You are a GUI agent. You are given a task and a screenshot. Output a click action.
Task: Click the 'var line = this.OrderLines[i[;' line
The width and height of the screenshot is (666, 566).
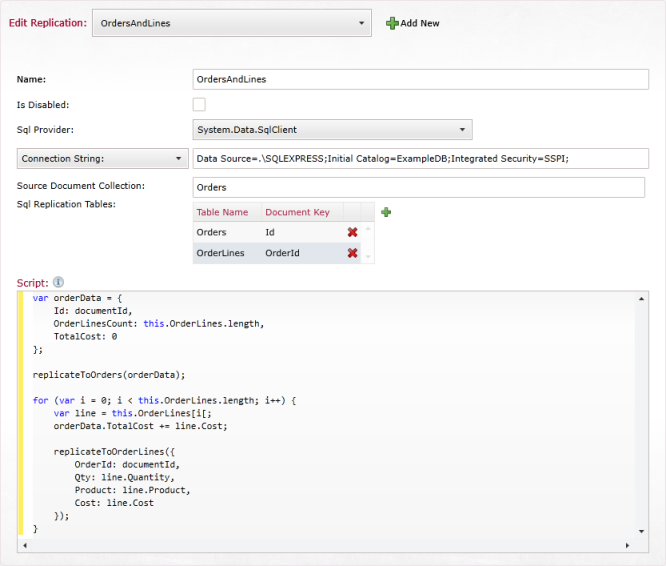132,413
